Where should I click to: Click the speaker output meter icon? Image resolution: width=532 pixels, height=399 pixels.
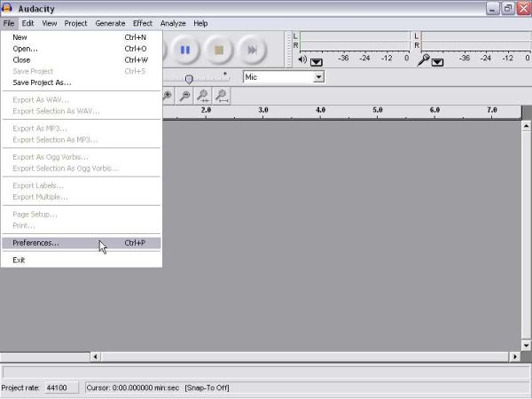pos(302,59)
